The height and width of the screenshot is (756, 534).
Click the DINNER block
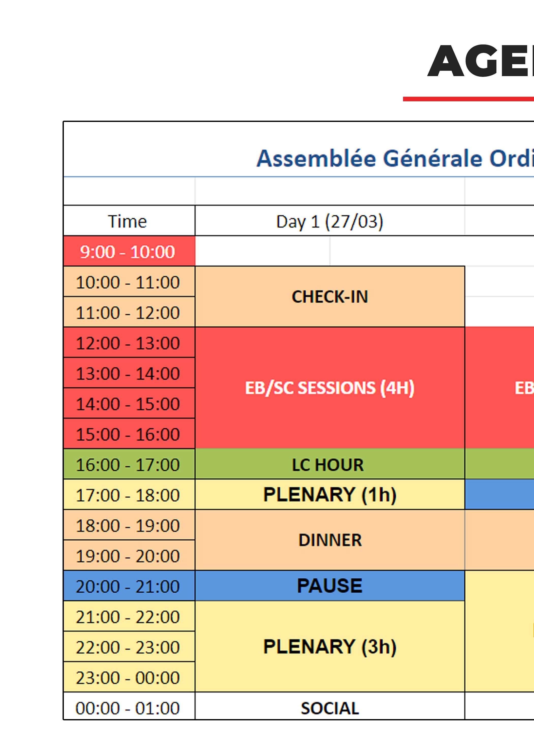329,540
